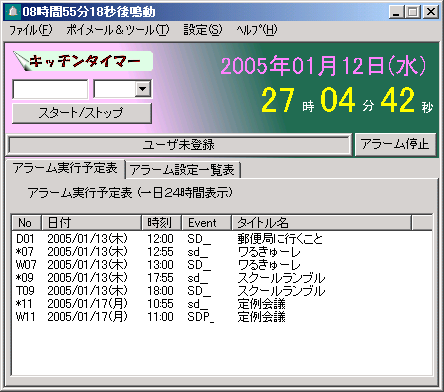444x392 pixels.
Task: Switch to the アラーム設定一覧表 tab
Action: 183,170
